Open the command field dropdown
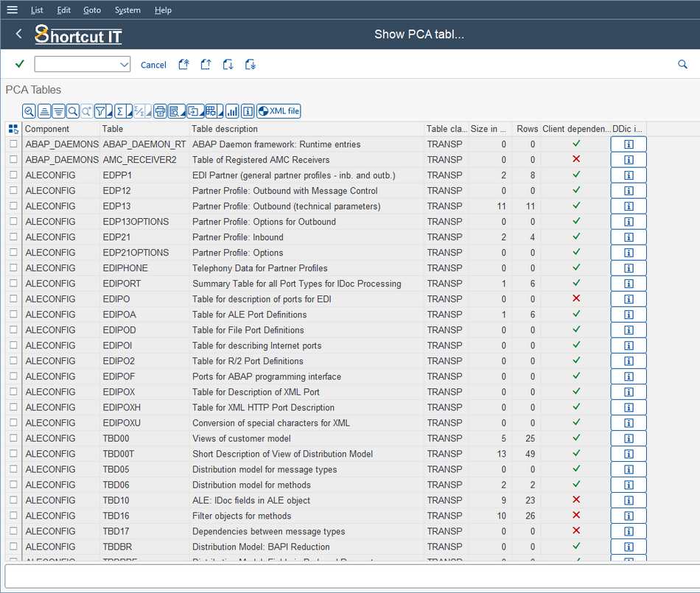 (125, 64)
